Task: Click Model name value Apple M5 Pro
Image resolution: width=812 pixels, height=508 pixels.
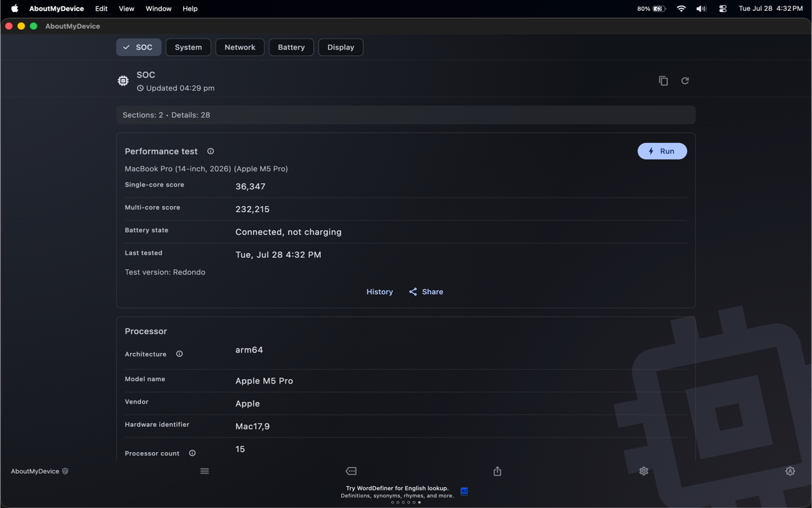Action: [x=264, y=381]
